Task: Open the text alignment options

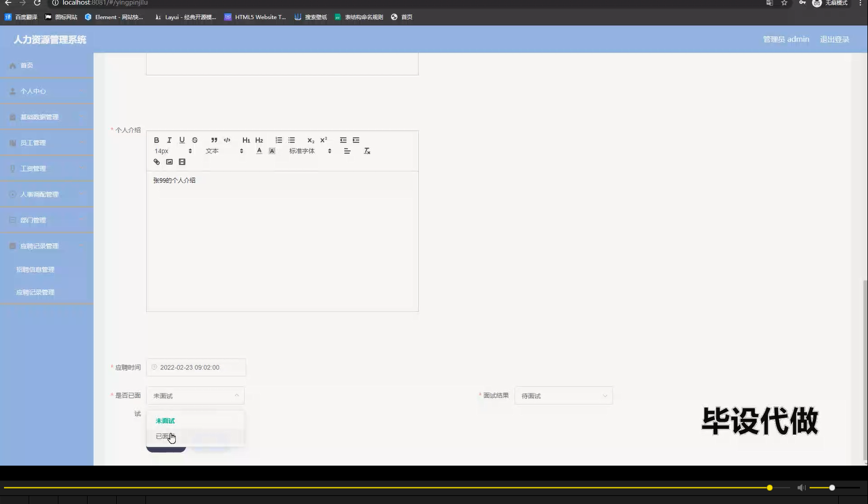Action: pos(347,151)
